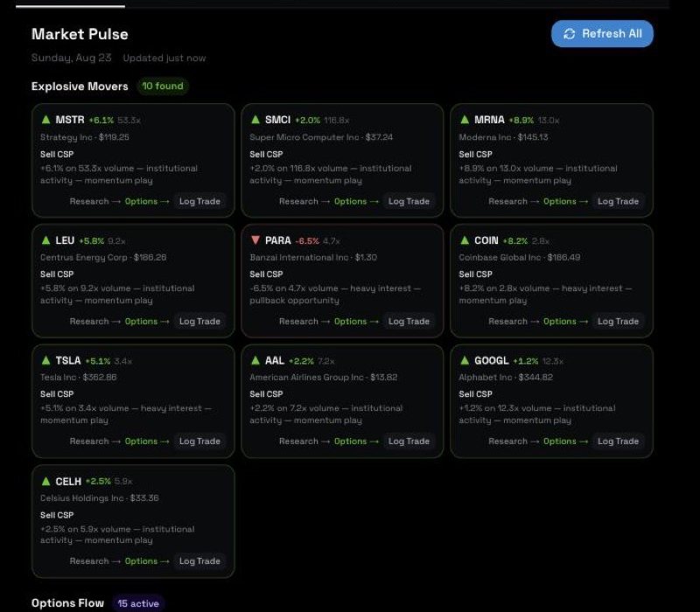Open Options link on the GOOGL card
Viewport: 700px width, 612px height.
(565, 442)
